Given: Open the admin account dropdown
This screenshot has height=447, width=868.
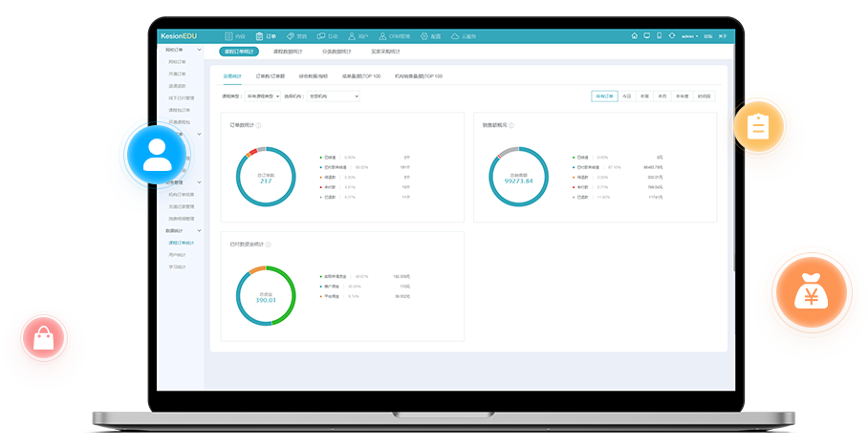Looking at the screenshot, I should pos(689,36).
